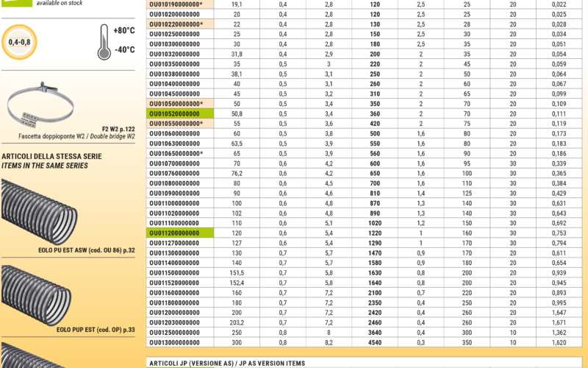Click green highlighted code OU011200000000
The height and width of the screenshot is (368, 588).
(175, 233)
